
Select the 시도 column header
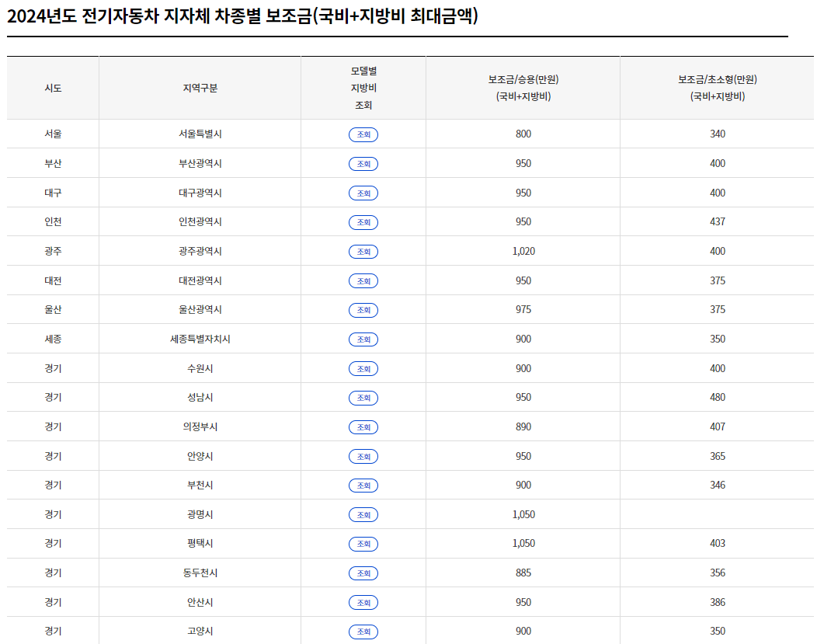click(51, 88)
